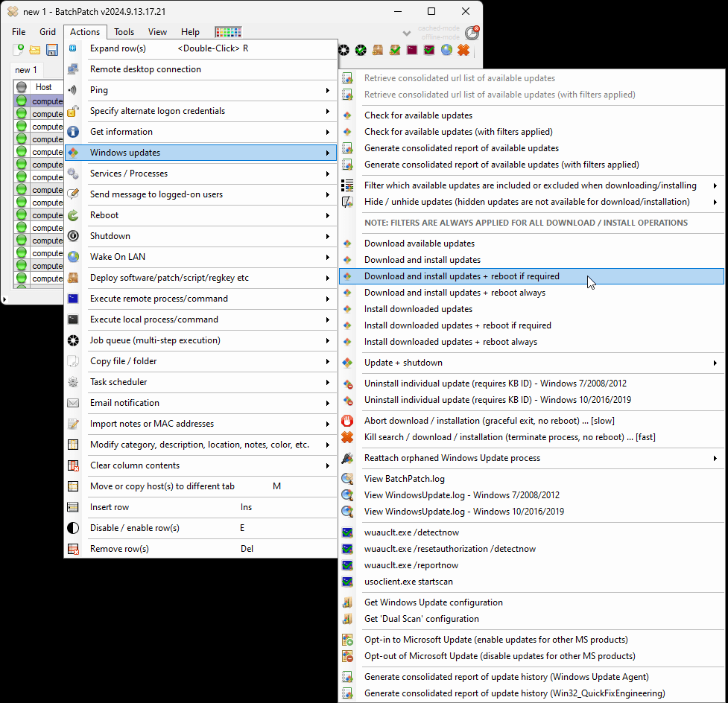Select Send message to logged-on users

pyautogui.click(x=156, y=194)
